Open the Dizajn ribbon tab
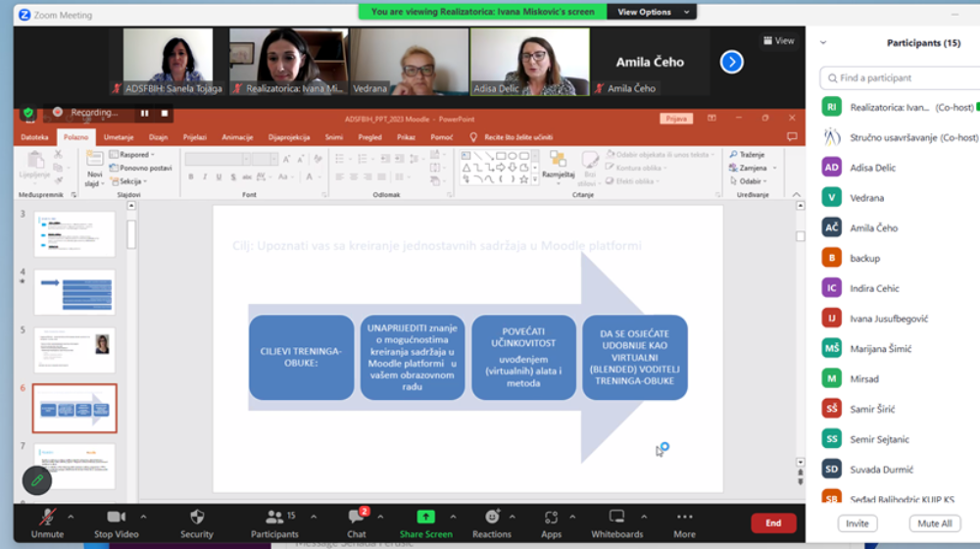980x549 pixels. 159,137
